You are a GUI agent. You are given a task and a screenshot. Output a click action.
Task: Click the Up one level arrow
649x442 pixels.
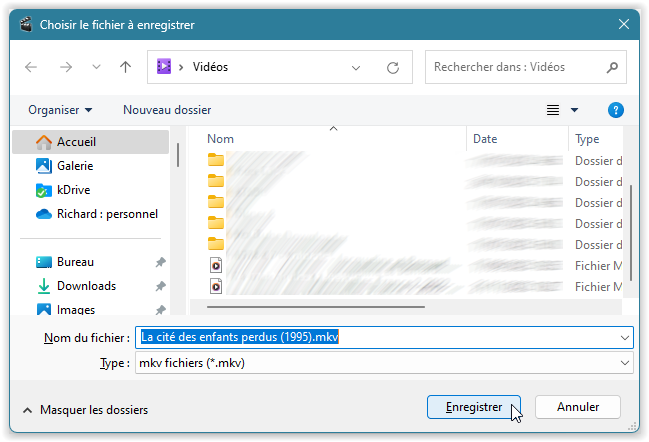125,67
